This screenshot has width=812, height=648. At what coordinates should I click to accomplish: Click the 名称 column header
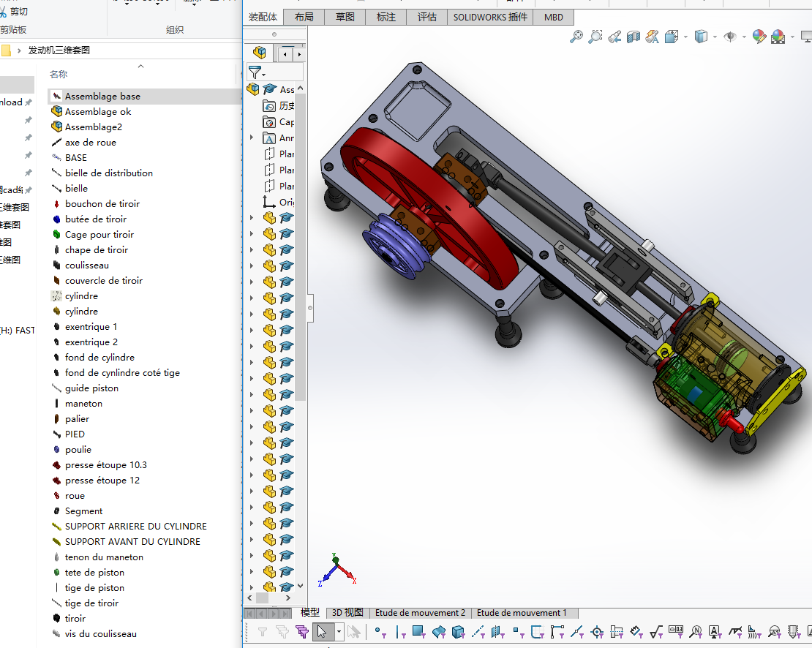coord(59,74)
